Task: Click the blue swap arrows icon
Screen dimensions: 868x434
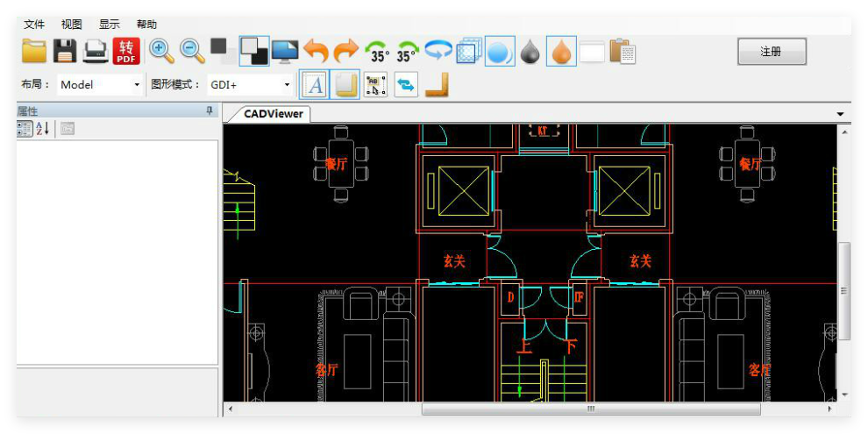Action: pos(406,85)
